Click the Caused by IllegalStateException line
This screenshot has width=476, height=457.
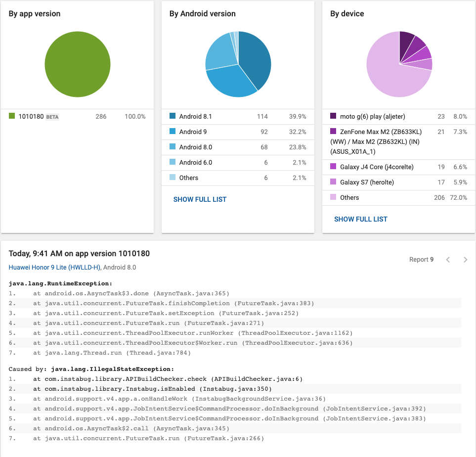pyautogui.click(x=91, y=369)
